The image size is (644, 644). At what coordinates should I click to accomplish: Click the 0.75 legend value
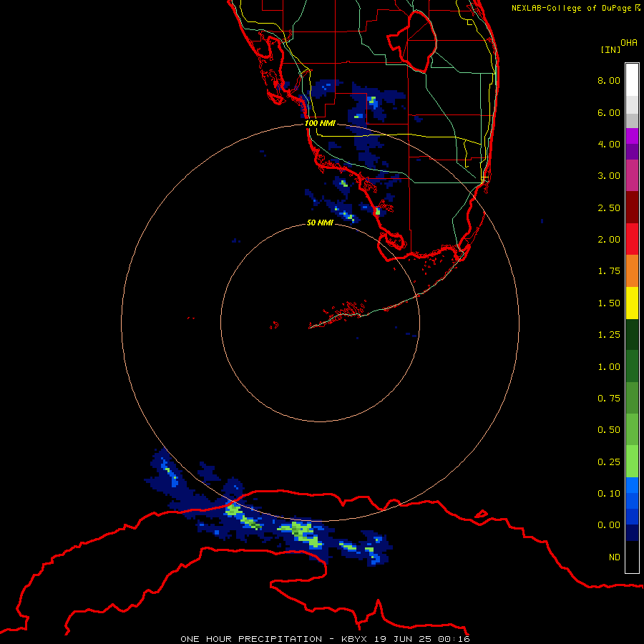[609, 399]
